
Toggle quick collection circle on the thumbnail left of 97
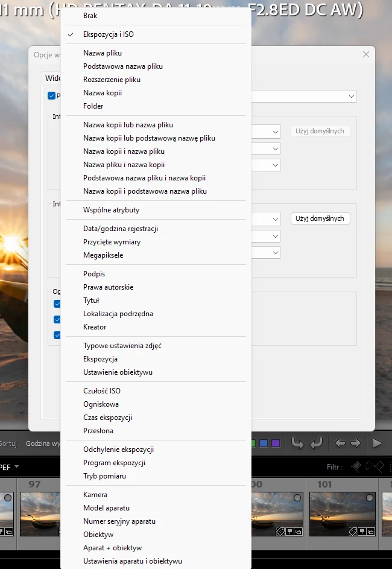(8, 498)
